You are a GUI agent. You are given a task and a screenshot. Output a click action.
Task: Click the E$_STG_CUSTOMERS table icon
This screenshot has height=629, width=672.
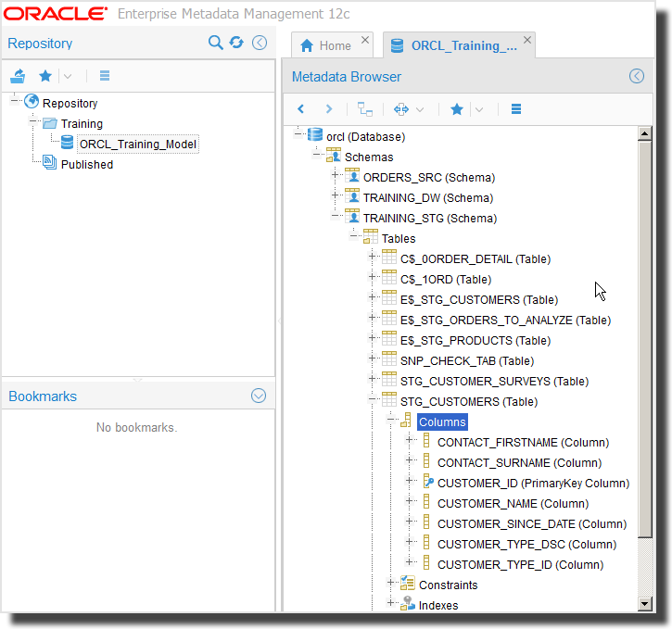pos(389,297)
